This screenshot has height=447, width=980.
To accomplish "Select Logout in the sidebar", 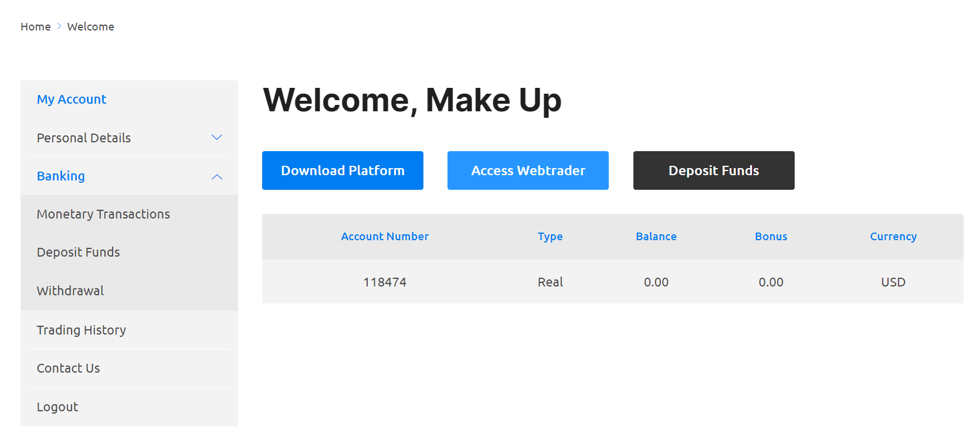I will coord(57,407).
